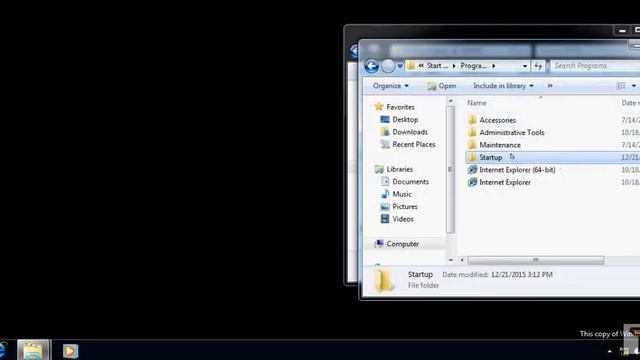Select the Administrative Tools name text
The width and height of the screenshot is (640, 360).
[x=512, y=132]
